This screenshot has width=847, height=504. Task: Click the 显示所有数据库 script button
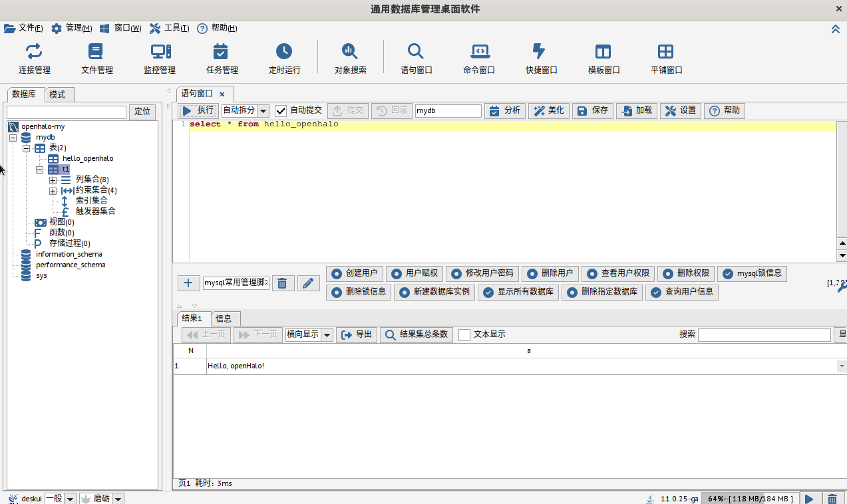pyautogui.click(x=519, y=292)
